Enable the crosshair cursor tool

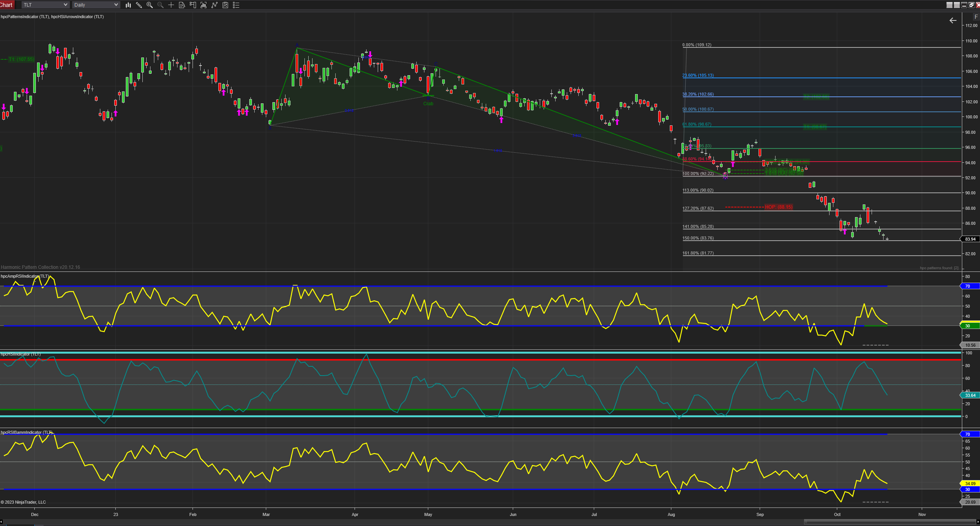[171, 5]
